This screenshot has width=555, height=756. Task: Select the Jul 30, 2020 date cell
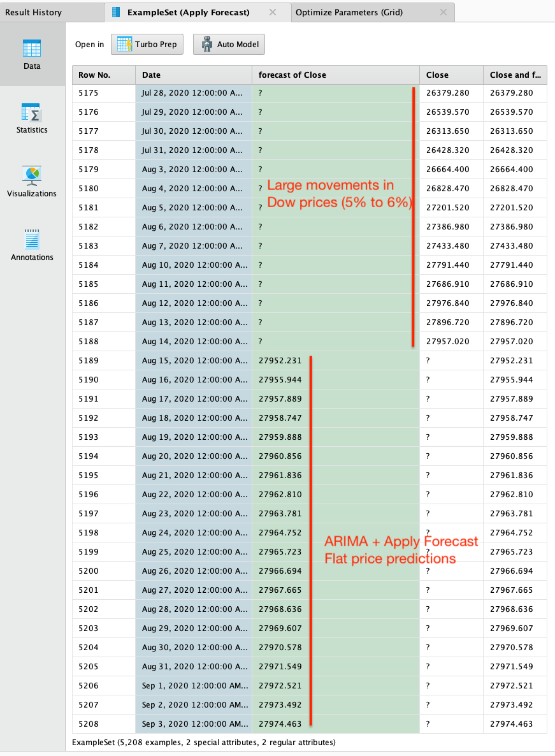tap(194, 131)
